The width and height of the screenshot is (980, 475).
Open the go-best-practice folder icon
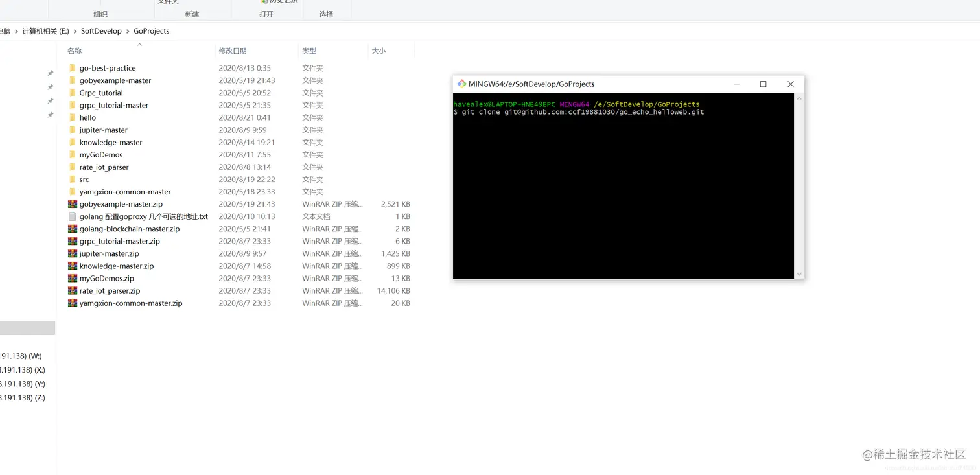(72, 67)
